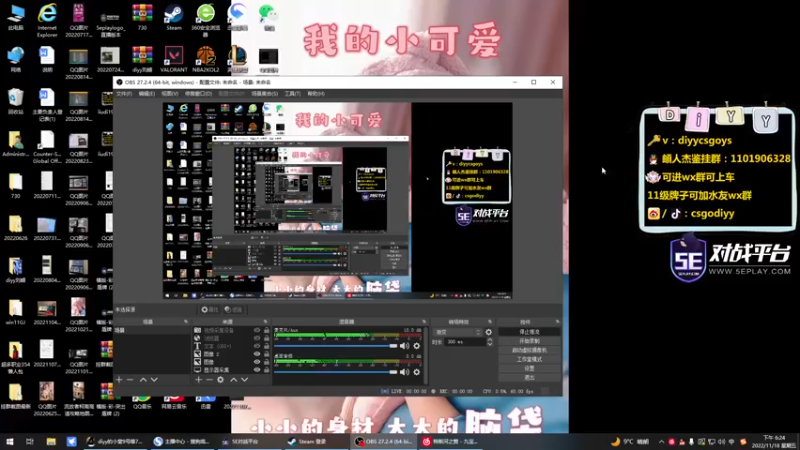Image resolution: width=800 pixels, height=450 pixels.
Task: Increase transition duration with up arrow
Action: [490, 340]
